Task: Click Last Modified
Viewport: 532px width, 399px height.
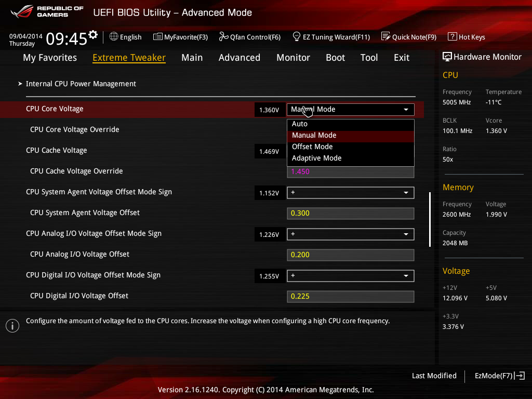Action: [434, 376]
